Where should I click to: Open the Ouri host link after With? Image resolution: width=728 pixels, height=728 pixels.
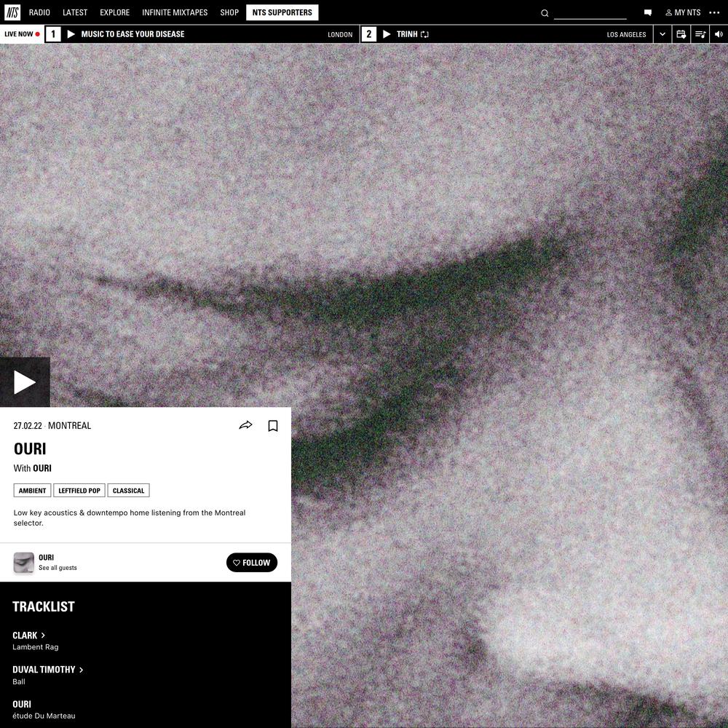click(x=42, y=468)
